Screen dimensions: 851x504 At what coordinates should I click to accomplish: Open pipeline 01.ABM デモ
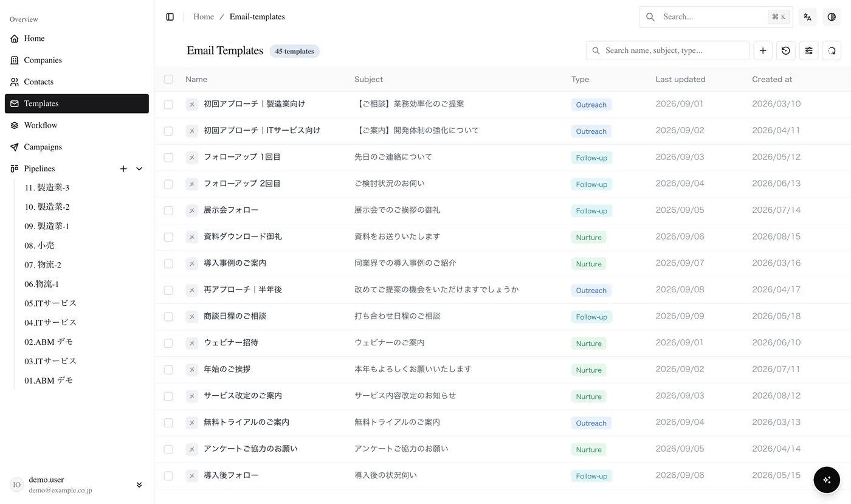(49, 381)
